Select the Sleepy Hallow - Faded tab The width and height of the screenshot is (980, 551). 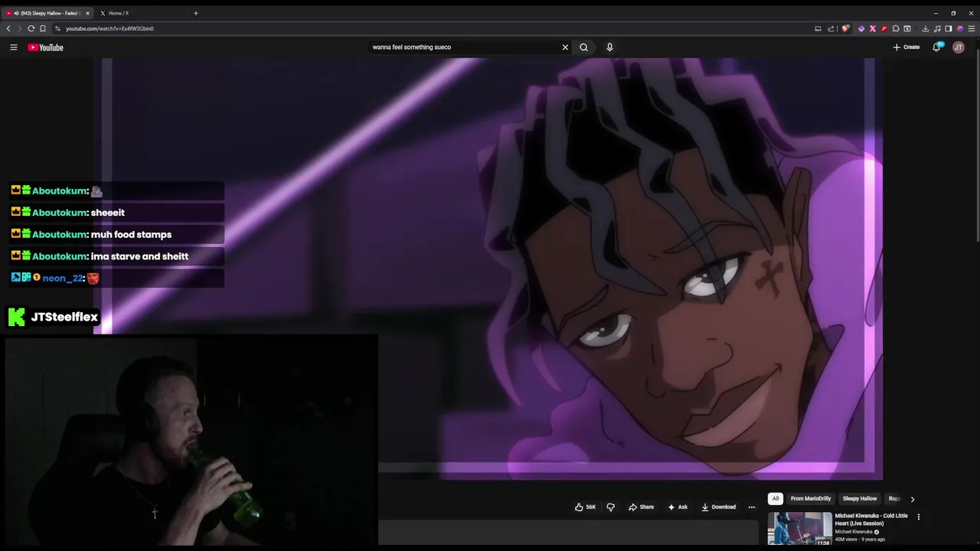(x=46, y=13)
